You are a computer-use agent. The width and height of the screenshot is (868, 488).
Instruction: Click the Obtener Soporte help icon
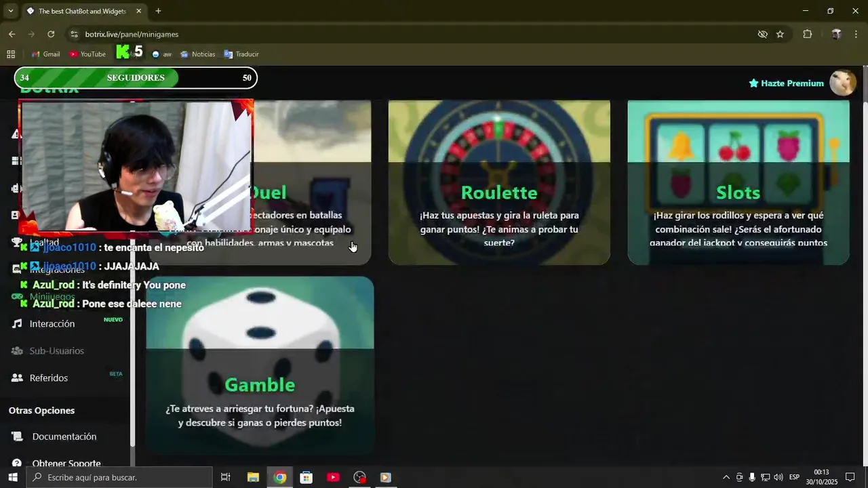[17, 464]
